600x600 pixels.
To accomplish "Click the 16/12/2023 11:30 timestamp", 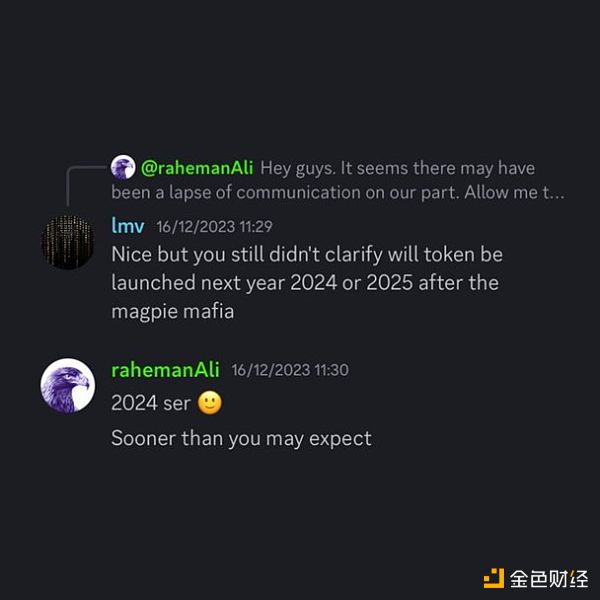I will (290, 370).
